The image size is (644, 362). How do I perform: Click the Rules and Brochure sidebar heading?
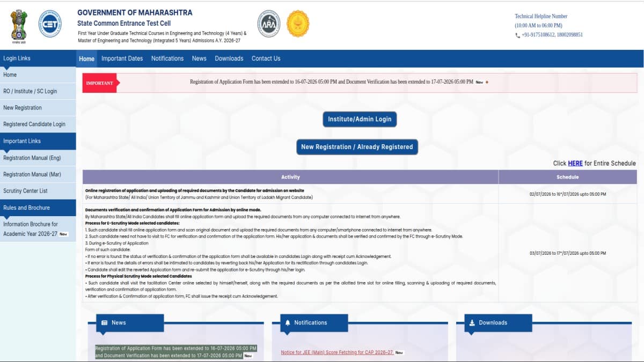click(x=38, y=208)
